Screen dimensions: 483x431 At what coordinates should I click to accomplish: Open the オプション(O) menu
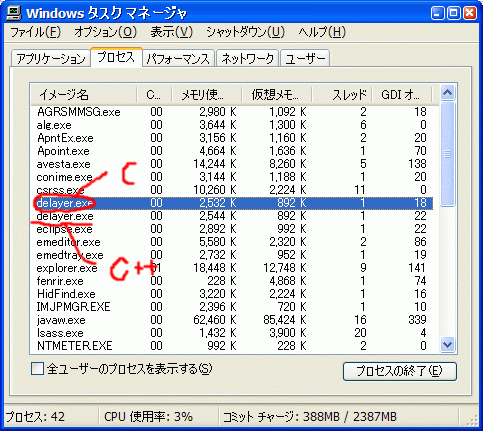[x=105, y=32]
